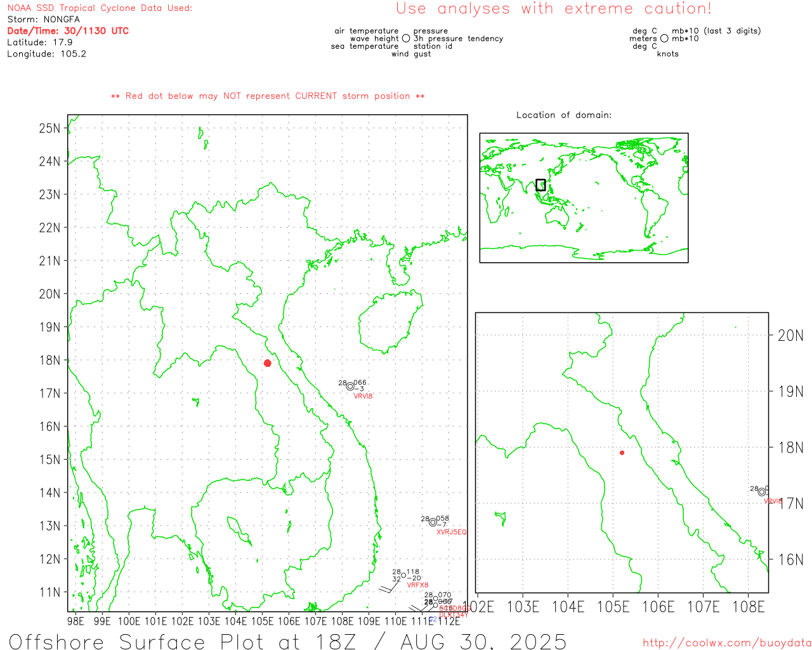Click the 108E label on inset map axis
812x650 pixels.
[x=749, y=607]
